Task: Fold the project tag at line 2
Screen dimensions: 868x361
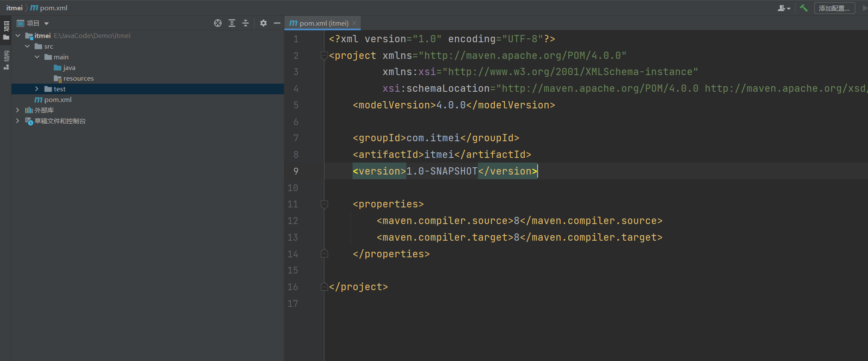Action: 324,55
